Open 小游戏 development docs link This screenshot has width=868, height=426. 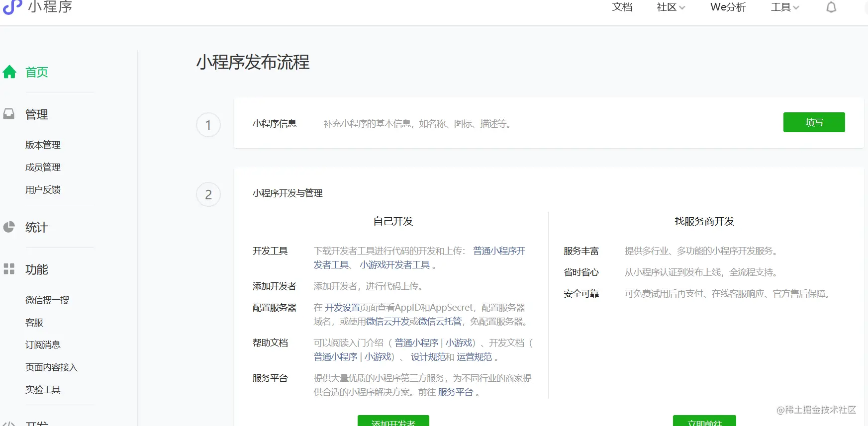coord(378,357)
